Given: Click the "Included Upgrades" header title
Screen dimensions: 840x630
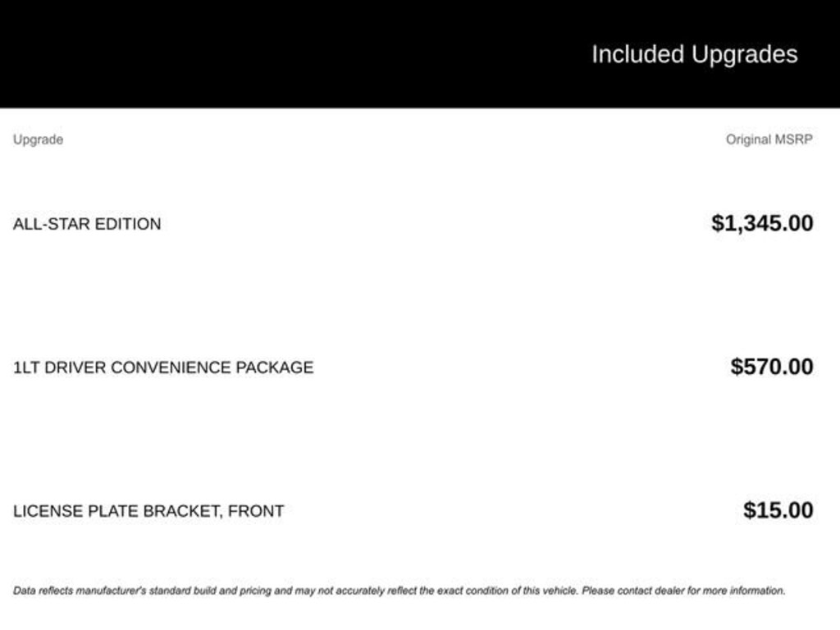Looking at the screenshot, I should [694, 54].
